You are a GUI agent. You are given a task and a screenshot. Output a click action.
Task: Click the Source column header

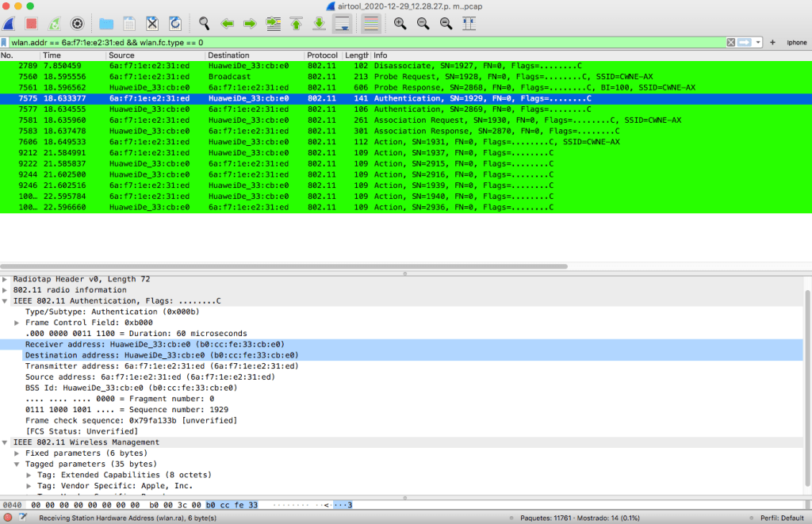coord(121,55)
